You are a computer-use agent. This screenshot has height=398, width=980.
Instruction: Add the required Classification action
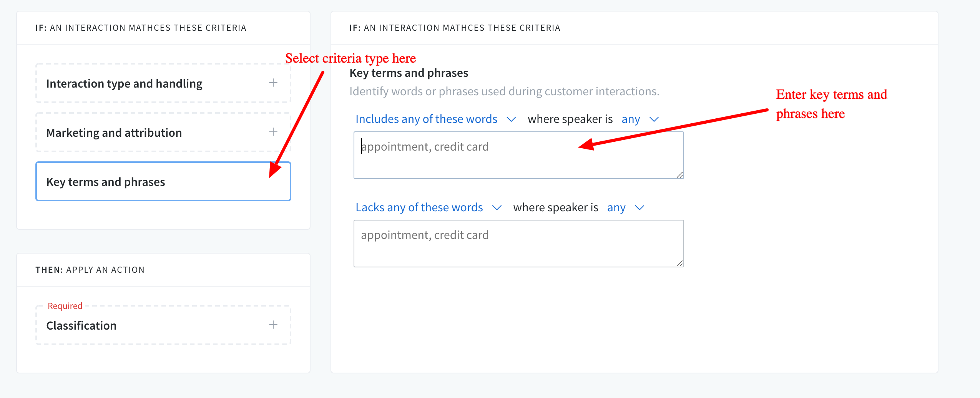point(81,325)
